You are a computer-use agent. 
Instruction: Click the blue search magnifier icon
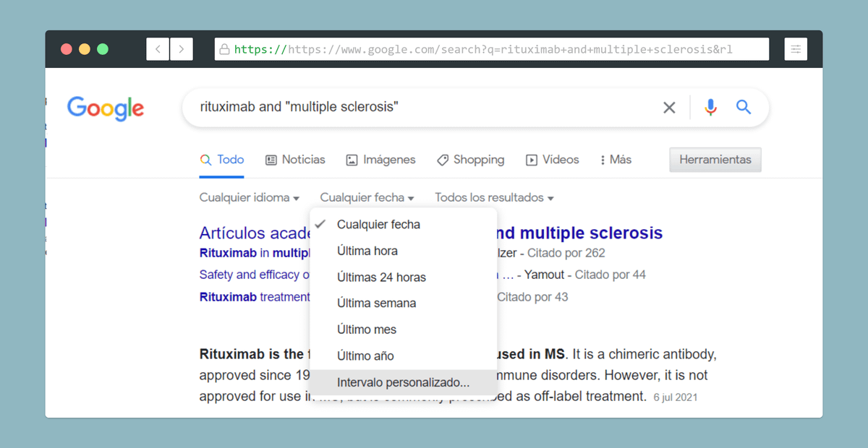pos(744,108)
